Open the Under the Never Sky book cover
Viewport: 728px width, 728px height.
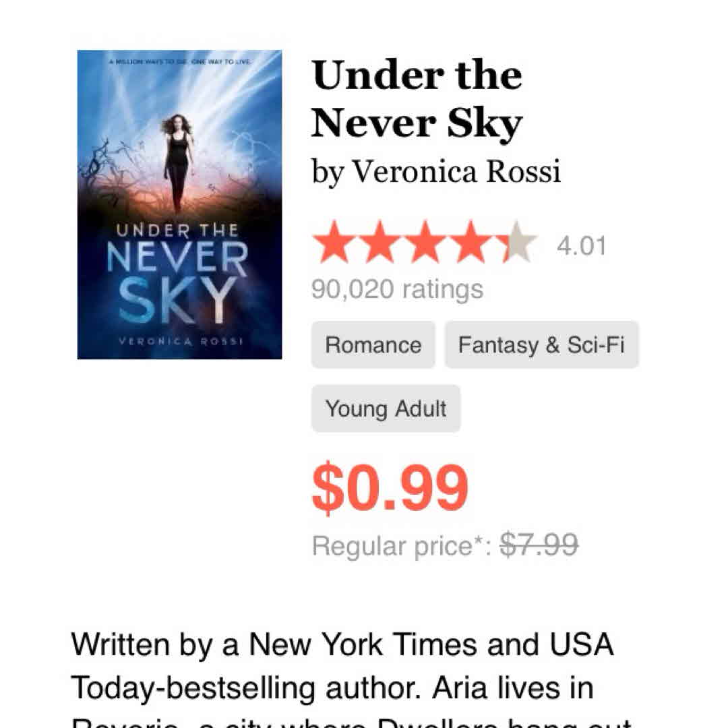(x=179, y=204)
